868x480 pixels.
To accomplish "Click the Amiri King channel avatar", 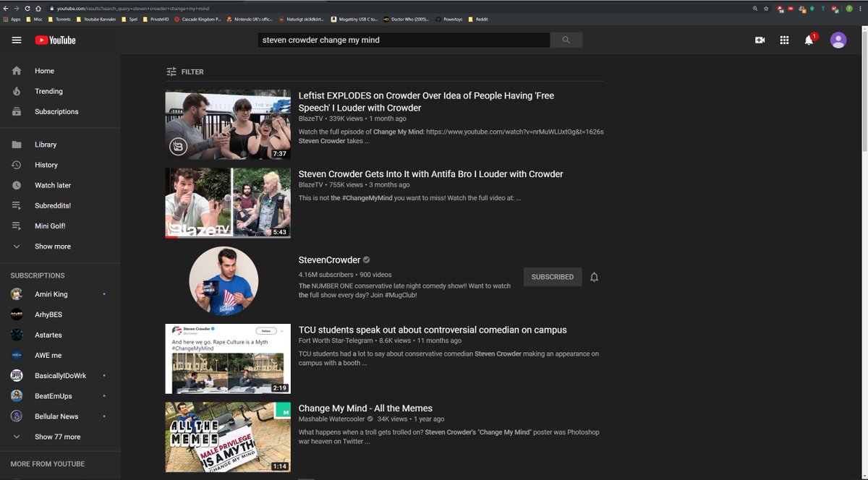I will 17,294.
